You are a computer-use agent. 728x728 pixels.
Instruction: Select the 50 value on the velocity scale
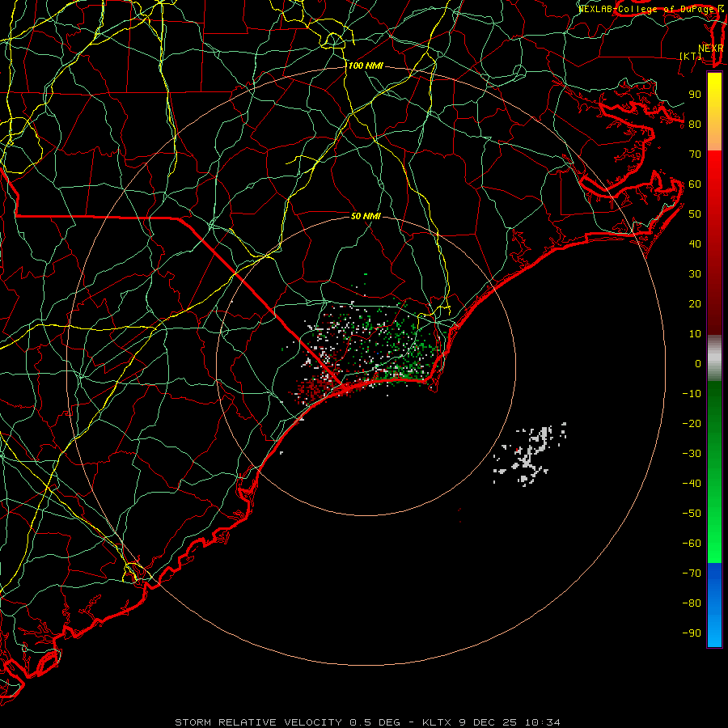point(695,214)
